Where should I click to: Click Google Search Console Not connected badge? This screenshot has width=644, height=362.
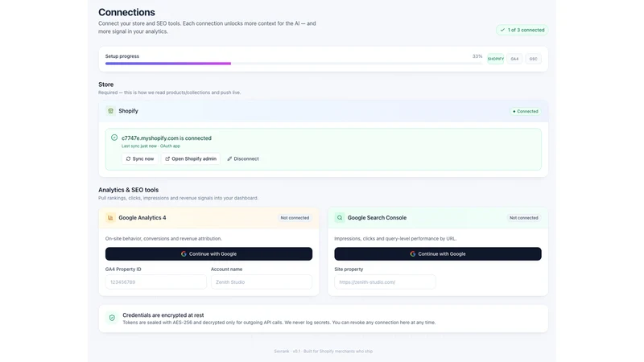(x=524, y=218)
